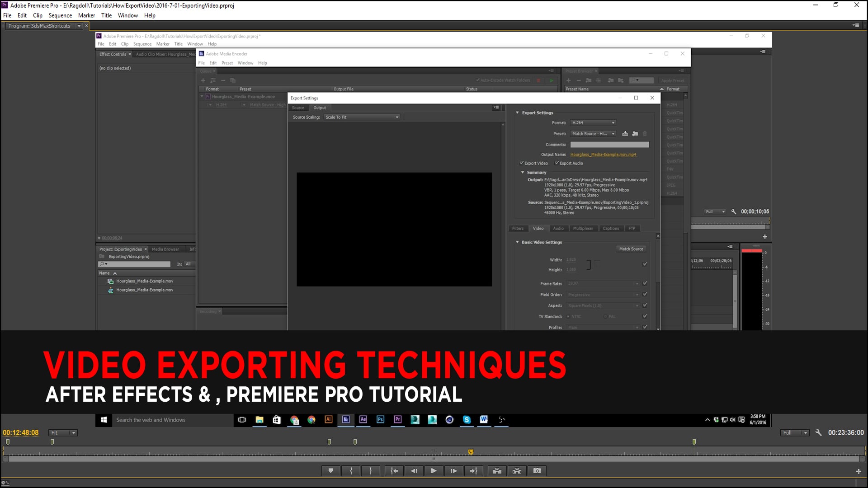Click the camera export-frame icon
Viewport: 868px width, 488px height.
[537, 470]
